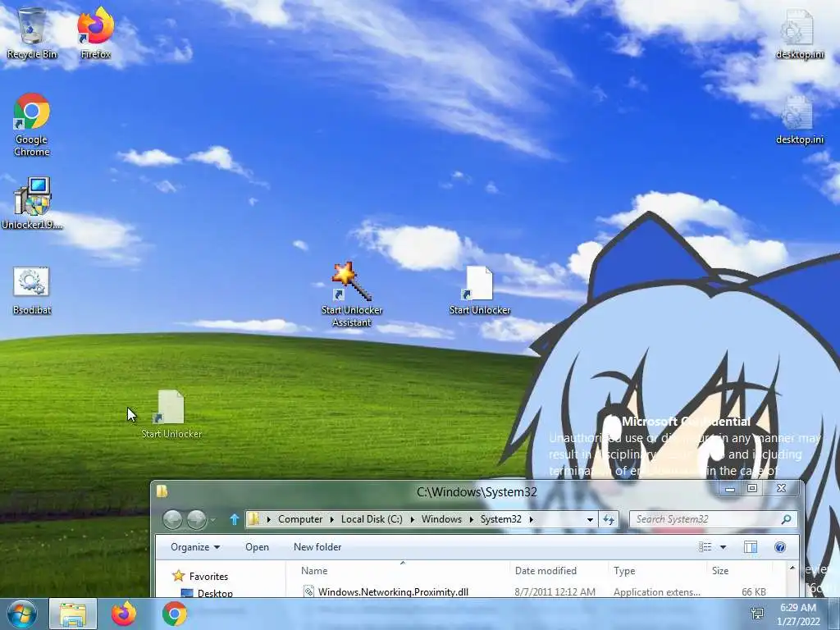Launch the Firefox desktop shortcut
Screen dimensions: 840x630
pyautogui.click(x=95, y=33)
